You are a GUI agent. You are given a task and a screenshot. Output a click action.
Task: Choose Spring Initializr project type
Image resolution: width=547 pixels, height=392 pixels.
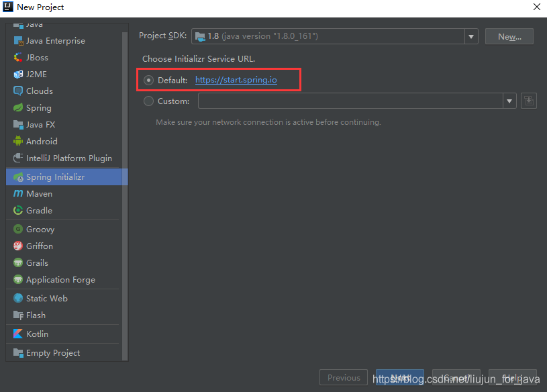pyautogui.click(x=67, y=177)
